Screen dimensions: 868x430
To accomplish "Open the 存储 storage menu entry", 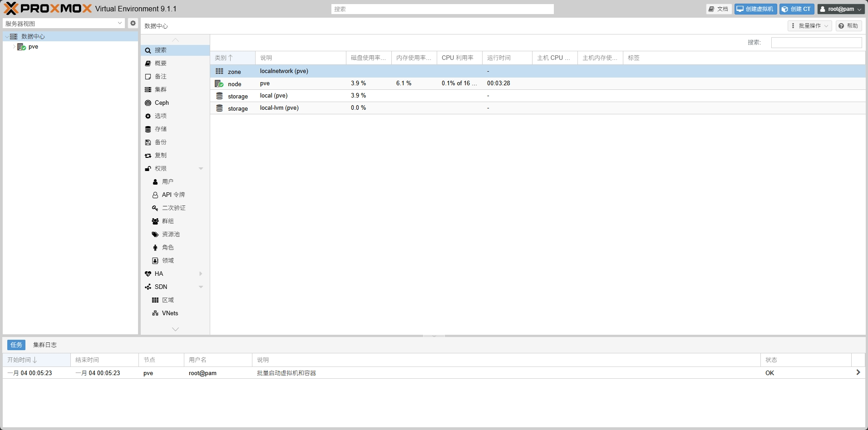I will coord(160,129).
